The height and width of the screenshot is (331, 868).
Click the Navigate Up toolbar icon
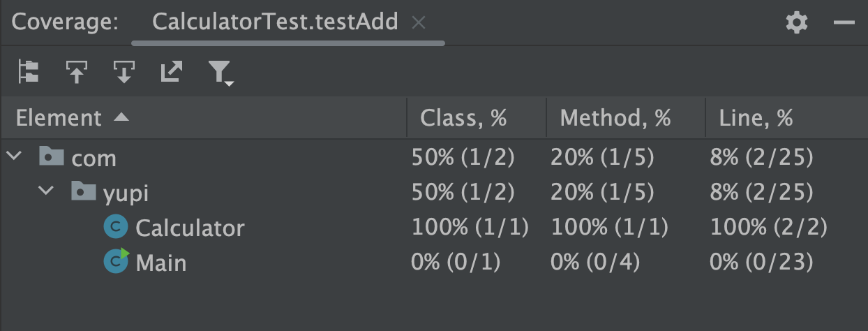point(76,71)
